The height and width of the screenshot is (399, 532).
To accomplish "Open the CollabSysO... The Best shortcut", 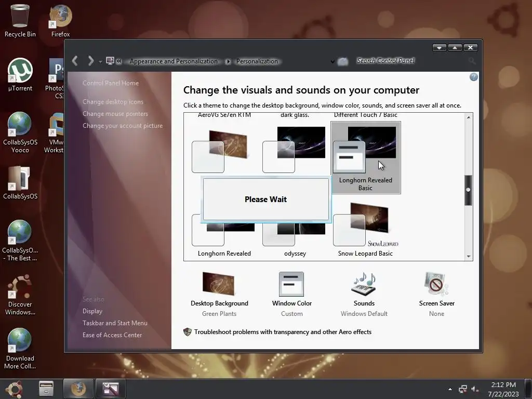I will (20, 240).
